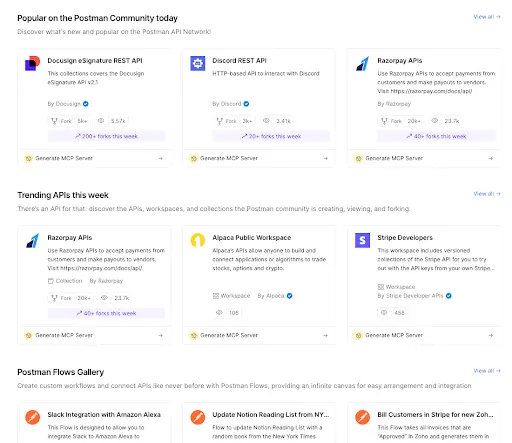Click the 3.41k view count on the Discord card
The image size is (512, 443).
point(283,121)
